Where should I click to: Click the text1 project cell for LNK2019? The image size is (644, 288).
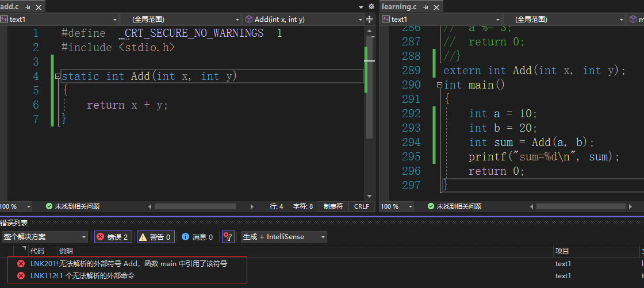[x=563, y=264]
